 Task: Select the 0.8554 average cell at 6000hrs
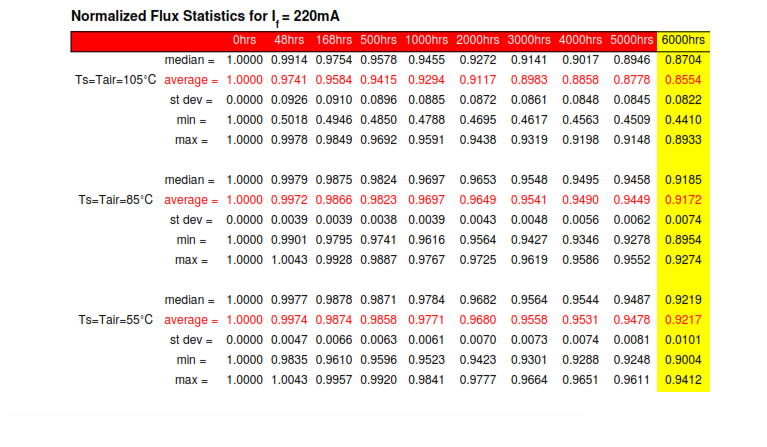(683, 80)
